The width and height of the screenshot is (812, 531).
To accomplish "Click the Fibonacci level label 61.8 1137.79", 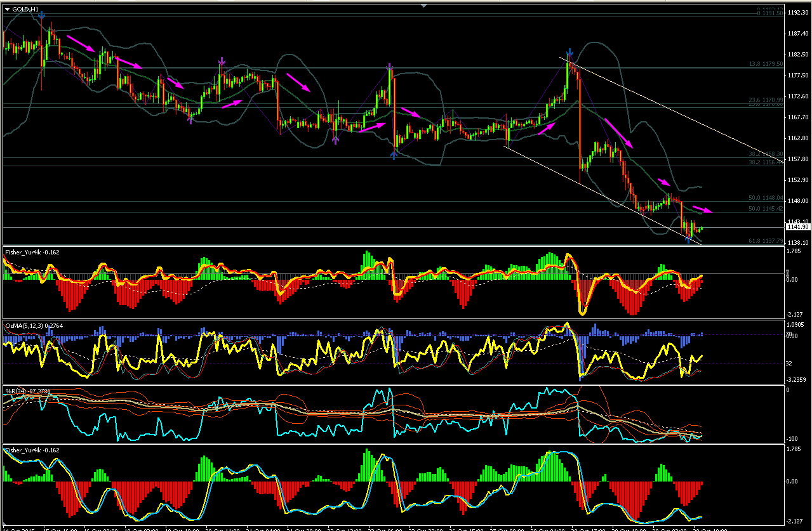I will pos(765,241).
